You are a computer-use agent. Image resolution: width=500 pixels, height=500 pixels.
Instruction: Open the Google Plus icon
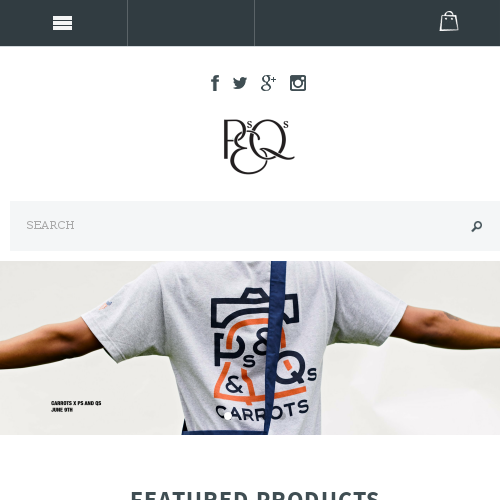coord(268,83)
